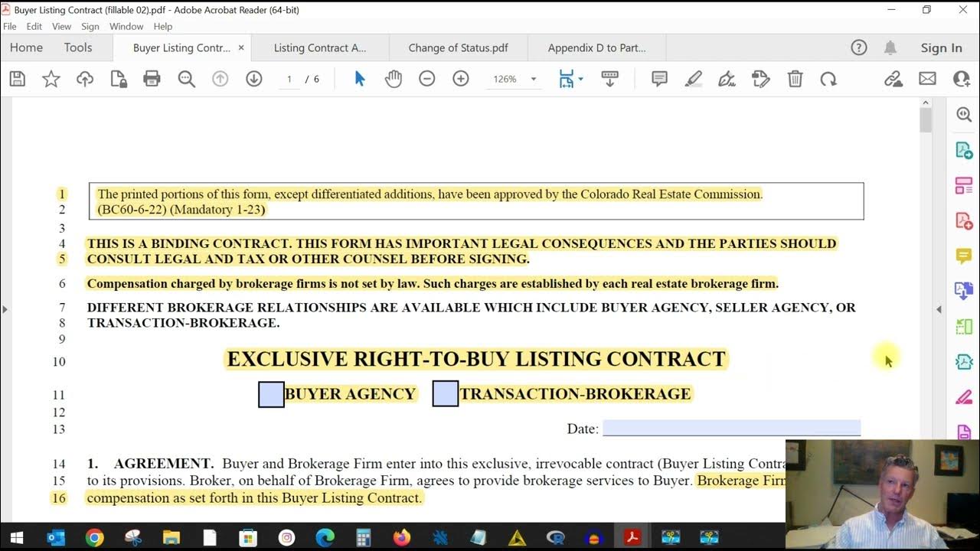This screenshot has height=551, width=980.
Task: Expand the left navigation pane
Action: pyautogui.click(x=5, y=309)
